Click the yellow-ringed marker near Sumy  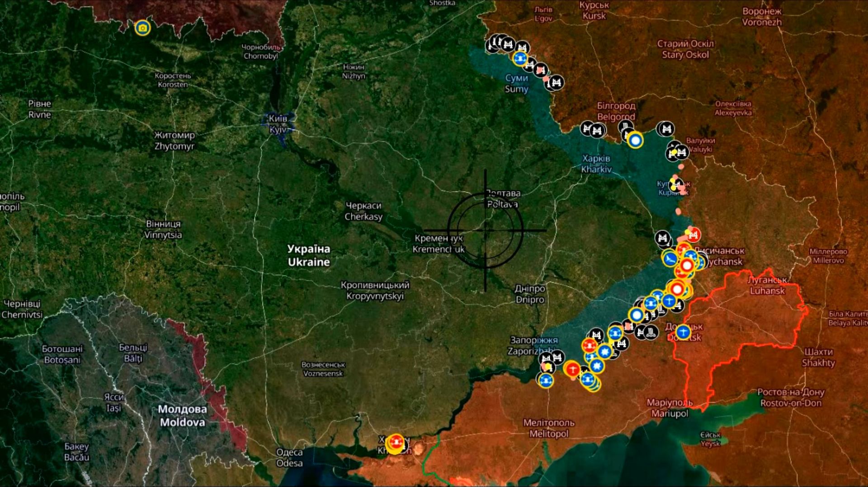click(521, 58)
